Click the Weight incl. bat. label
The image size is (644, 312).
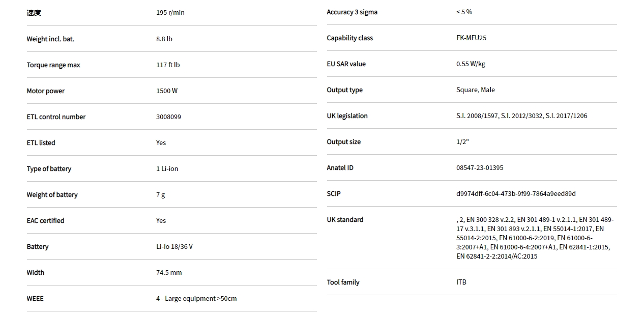(50, 39)
